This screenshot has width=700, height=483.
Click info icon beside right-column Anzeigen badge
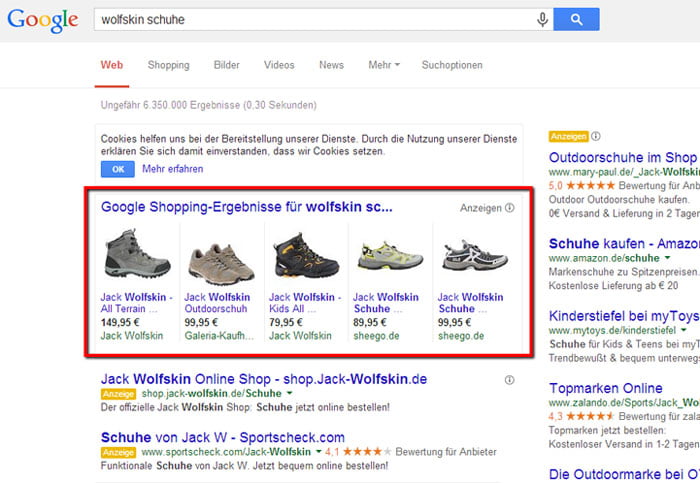(x=596, y=136)
